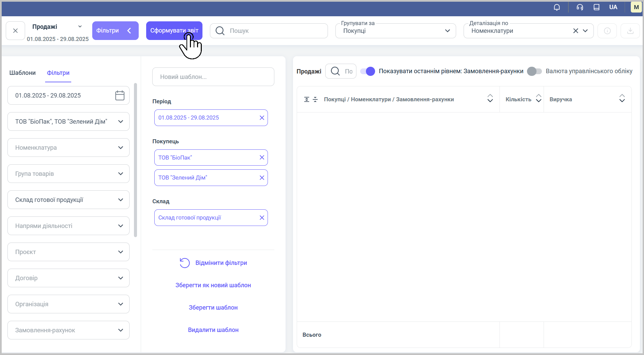This screenshot has height=355, width=644.
Task: Select the Фільтри tab
Action: coord(58,73)
